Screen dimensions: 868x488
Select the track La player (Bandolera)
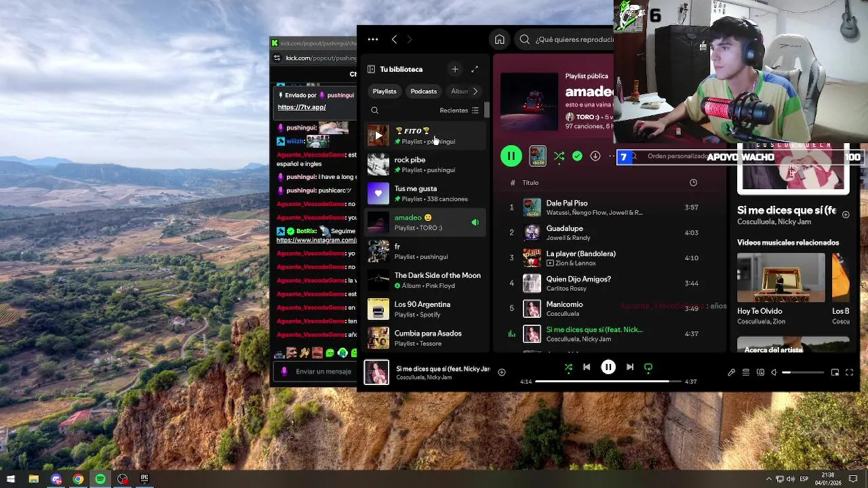[x=610, y=258]
